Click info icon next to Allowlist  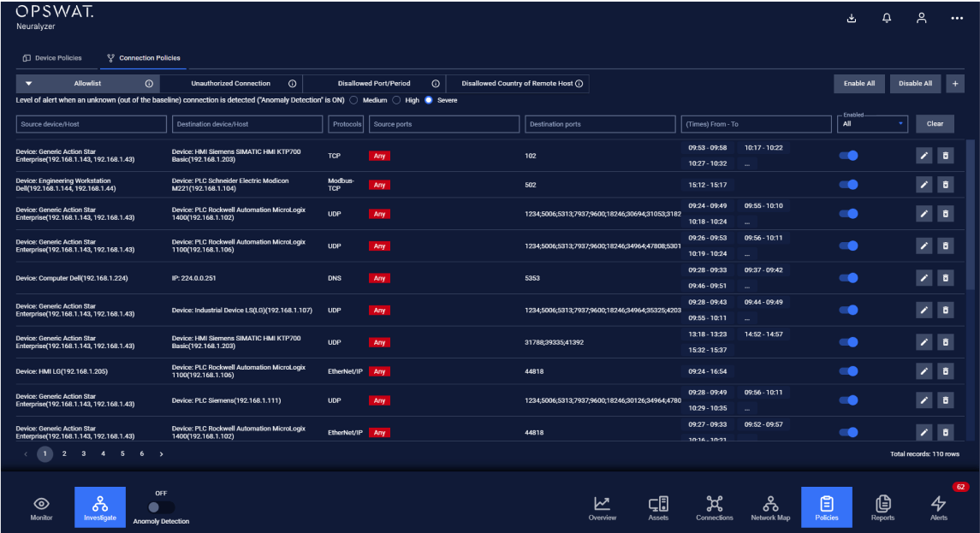pos(149,84)
